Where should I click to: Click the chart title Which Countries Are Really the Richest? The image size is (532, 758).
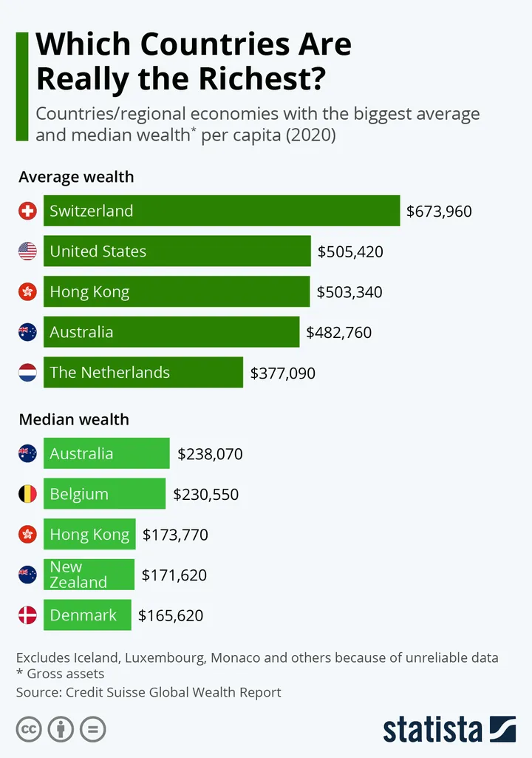click(x=194, y=61)
